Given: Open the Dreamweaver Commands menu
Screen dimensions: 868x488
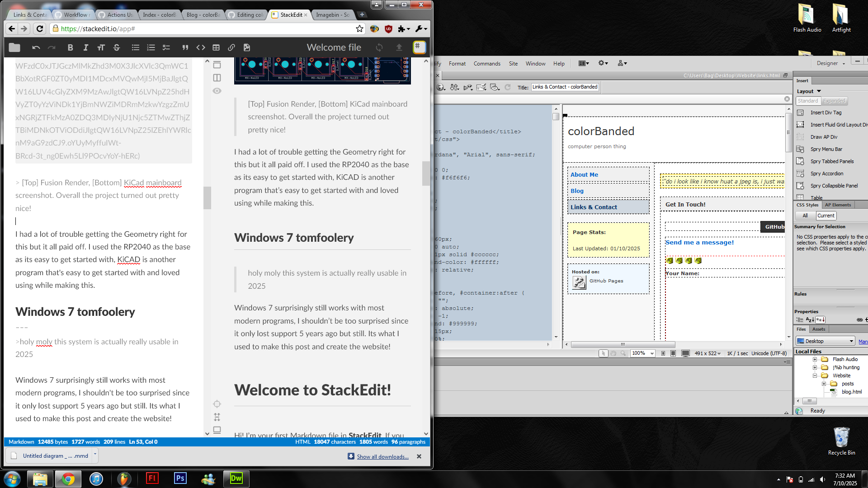Looking at the screenshot, I should click(487, 64).
